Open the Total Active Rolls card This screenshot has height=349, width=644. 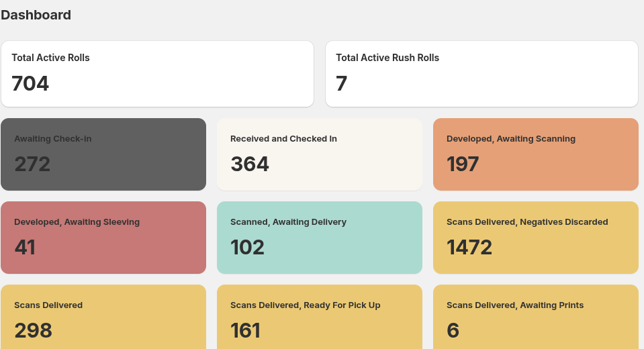click(157, 74)
